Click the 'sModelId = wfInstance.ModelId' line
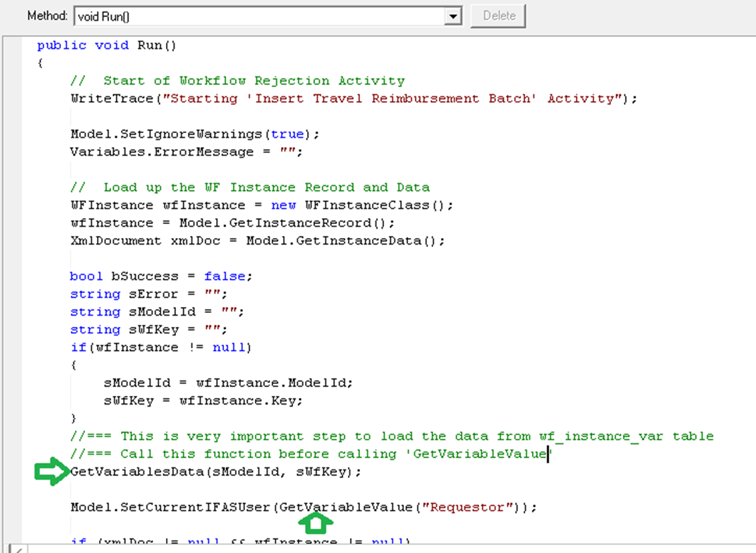The height and width of the screenshot is (553, 756). [228, 383]
